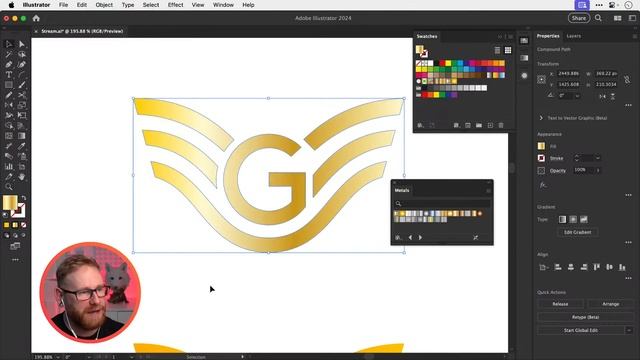Show more Appearance options
Screen dimensions: 640x360
click(x=629, y=195)
